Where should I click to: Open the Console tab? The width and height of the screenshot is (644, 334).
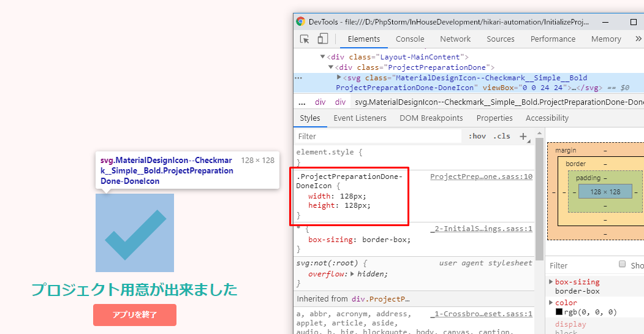tap(410, 39)
